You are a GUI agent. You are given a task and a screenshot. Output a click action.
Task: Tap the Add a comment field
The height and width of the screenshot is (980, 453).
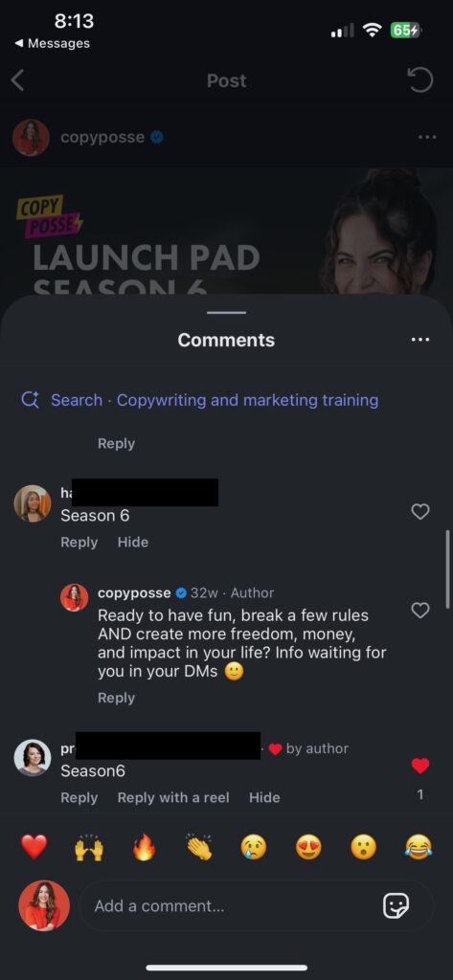click(x=257, y=905)
